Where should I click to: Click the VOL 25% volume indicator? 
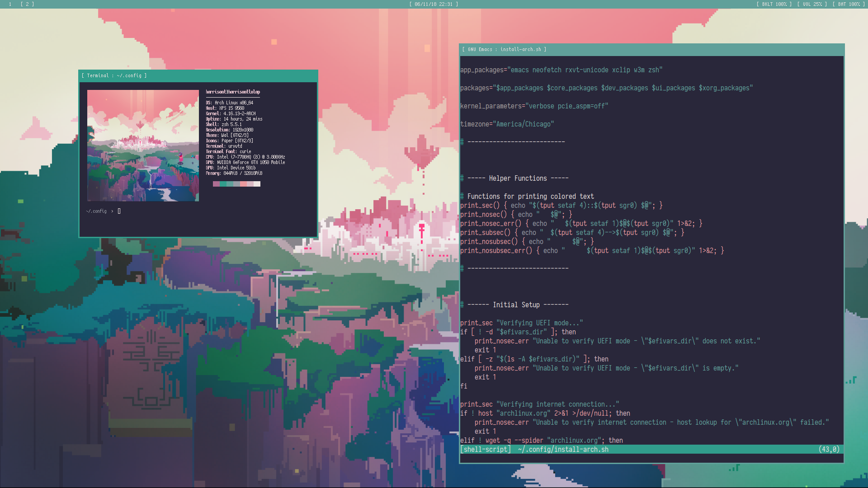tap(812, 4)
